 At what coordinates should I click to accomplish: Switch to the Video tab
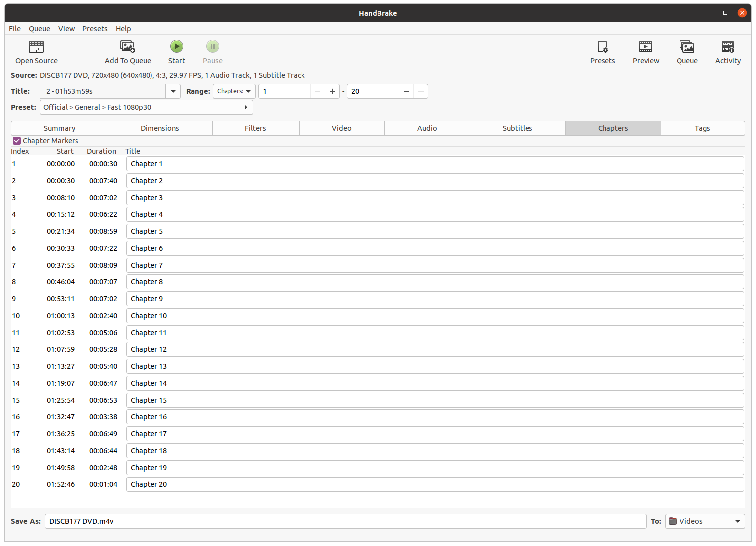point(342,128)
